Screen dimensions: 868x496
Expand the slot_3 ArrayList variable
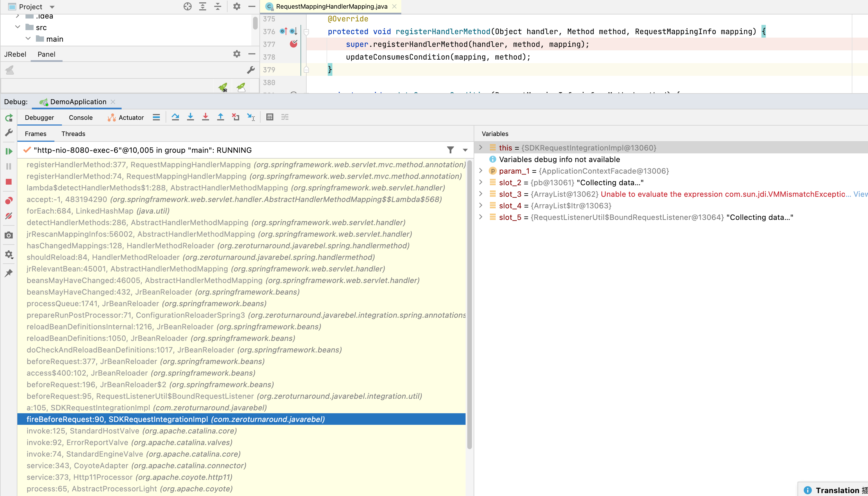[x=481, y=194]
